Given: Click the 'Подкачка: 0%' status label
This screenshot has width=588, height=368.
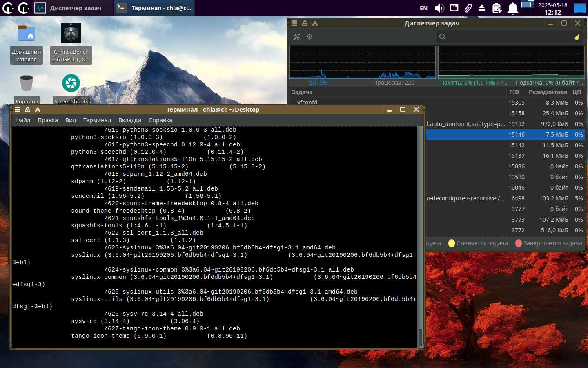Looking at the screenshot, I should point(550,83).
